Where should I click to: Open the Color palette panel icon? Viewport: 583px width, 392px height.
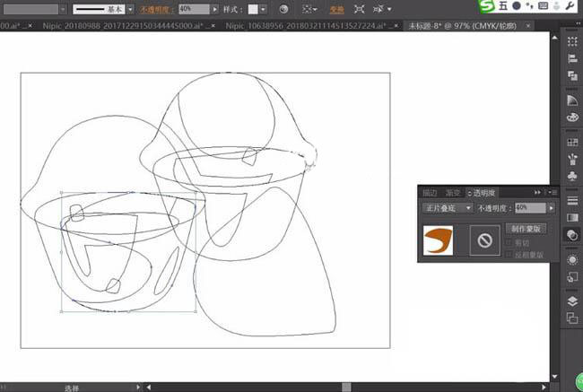click(572, 117)
